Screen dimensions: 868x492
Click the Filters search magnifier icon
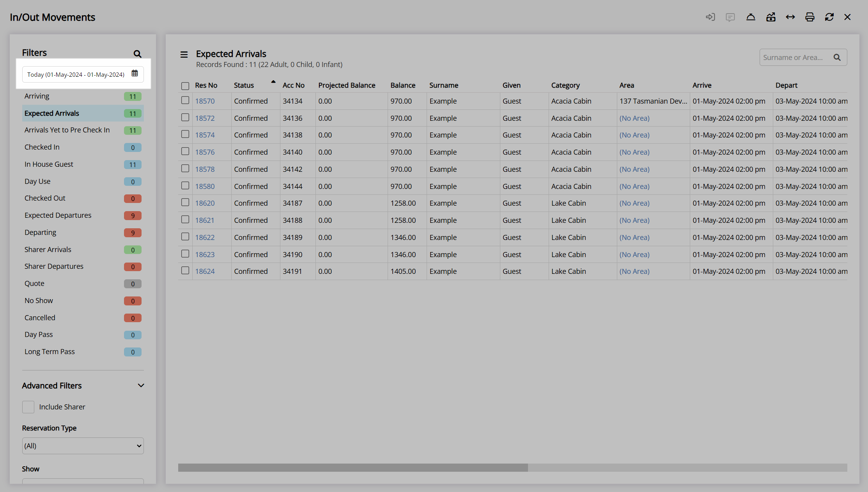(x=137, y=54)
